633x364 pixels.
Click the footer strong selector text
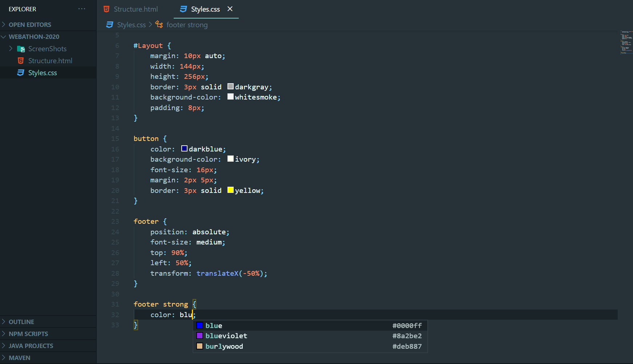[161, 304]
